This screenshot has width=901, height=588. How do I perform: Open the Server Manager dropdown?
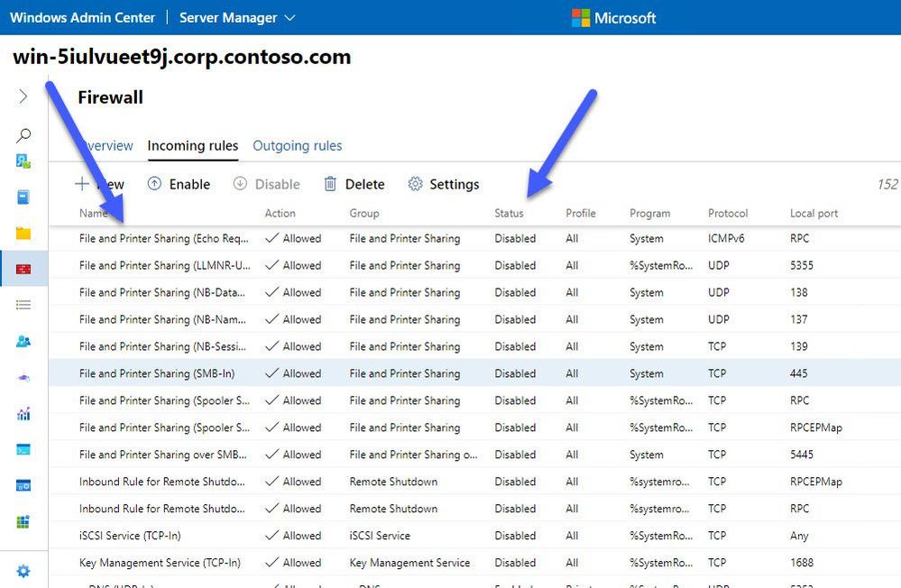237,18
